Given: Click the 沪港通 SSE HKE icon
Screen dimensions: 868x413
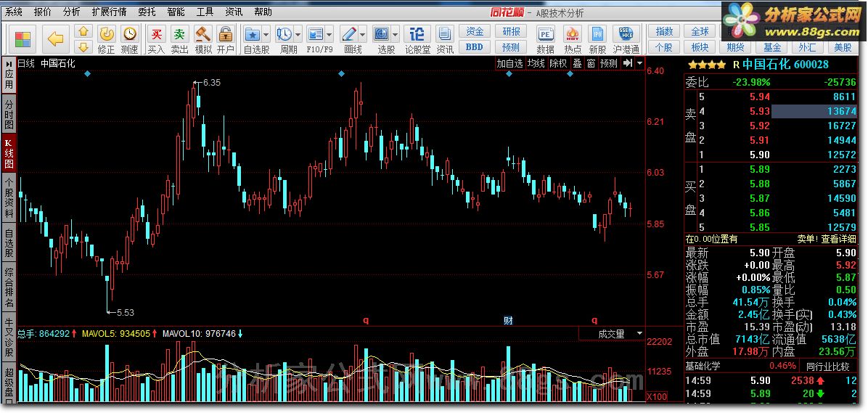Looking at the screenshot, I should click(x=626, y=34).
